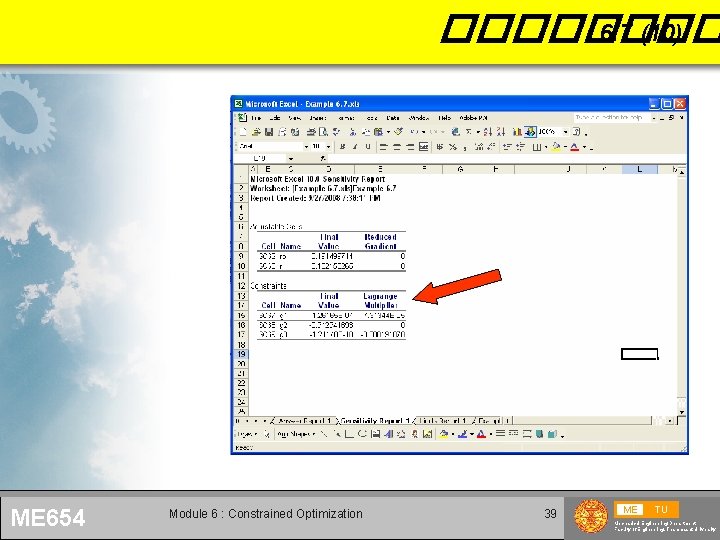Insert a Text Box from Drawing toolbar
This screenshot has width=720, height=540.
click(x=376, y=434)
